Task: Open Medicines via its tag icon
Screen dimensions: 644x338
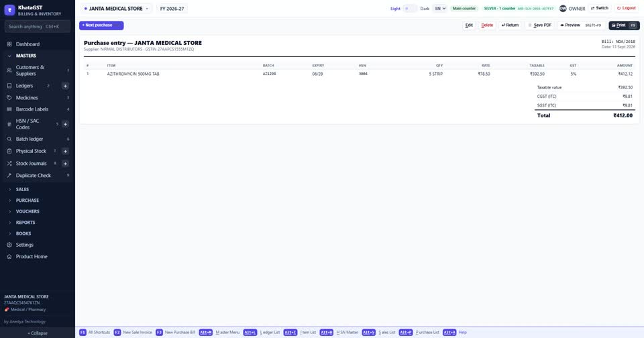Action: coord(9,98)
